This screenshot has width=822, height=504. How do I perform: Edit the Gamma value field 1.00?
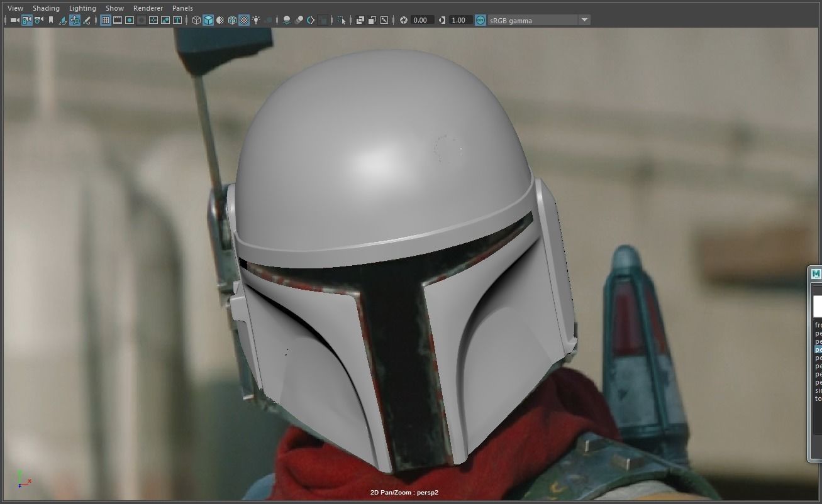[x=460, y=20]
